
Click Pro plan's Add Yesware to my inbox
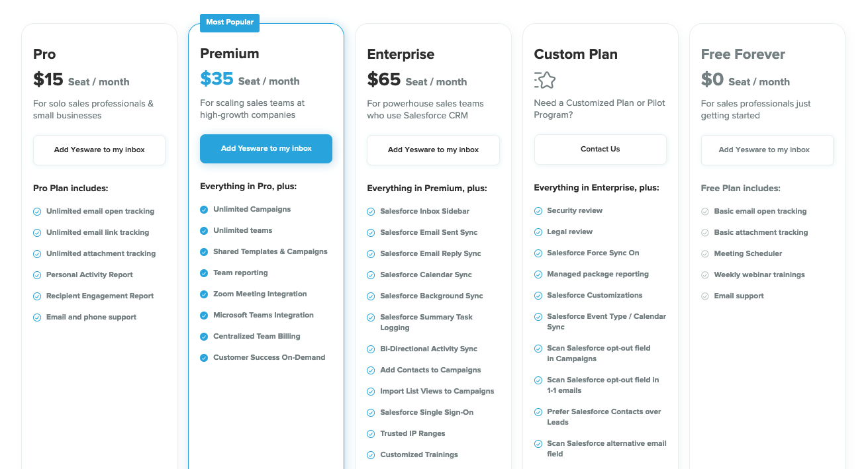coord(99,150)
